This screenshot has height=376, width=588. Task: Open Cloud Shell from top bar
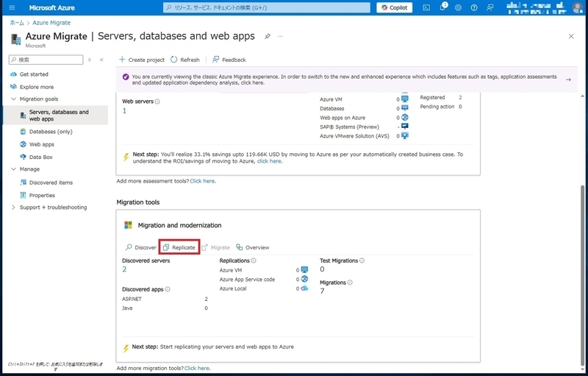pyautogui.click(x=426, y=7)
